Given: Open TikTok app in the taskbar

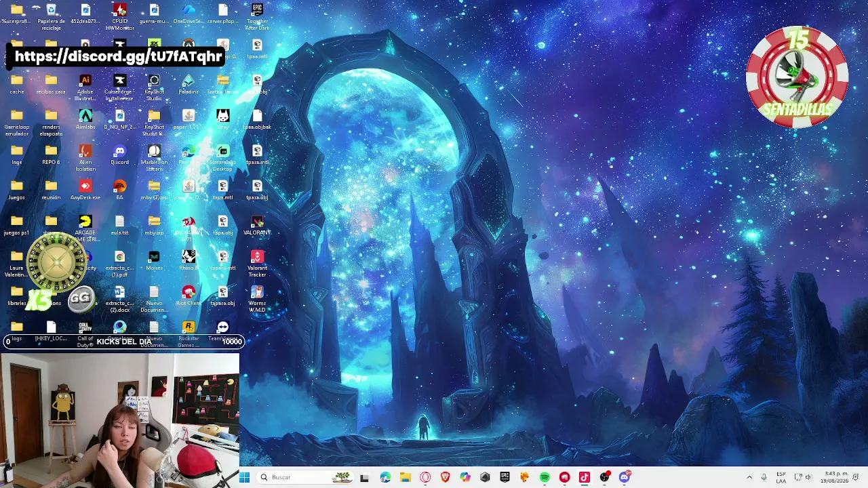Looking at the screenshot, I should [x=585, y=477].
